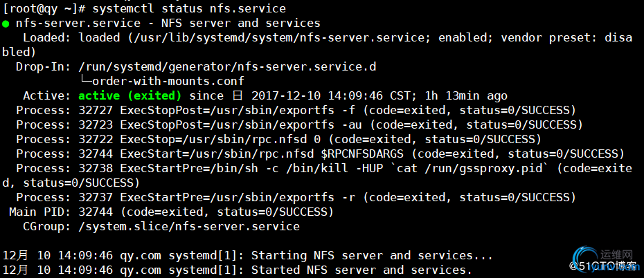This screenshot has height=278, width=644.
Task: Click the [root@qy ~]# shell prompt
Action: (44, 8)
